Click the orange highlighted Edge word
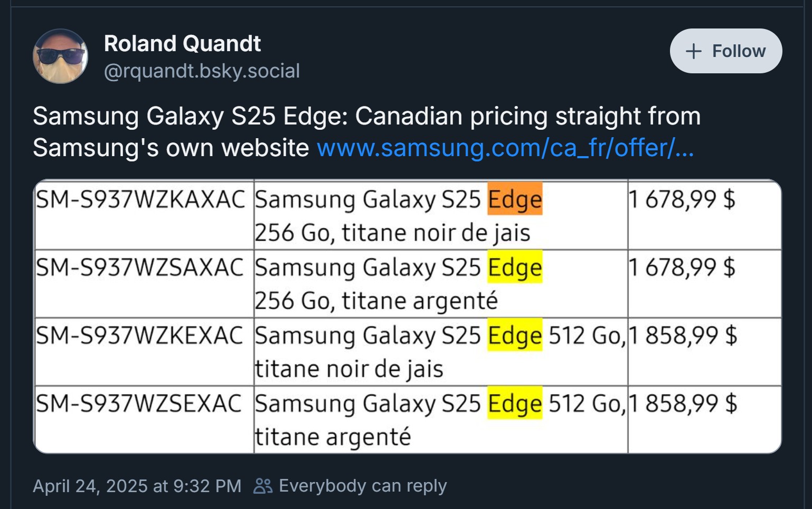 (515, 199)
